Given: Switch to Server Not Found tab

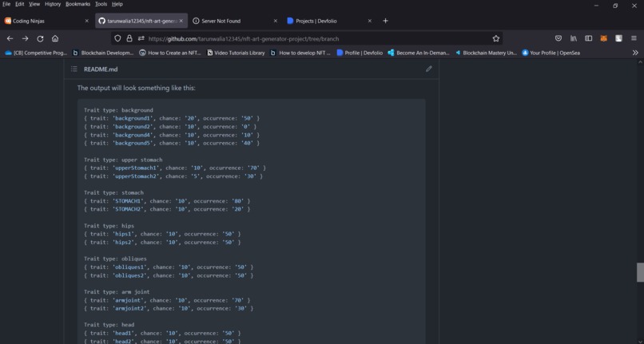Looking at the screenshot, I should (x=236, y=21).
